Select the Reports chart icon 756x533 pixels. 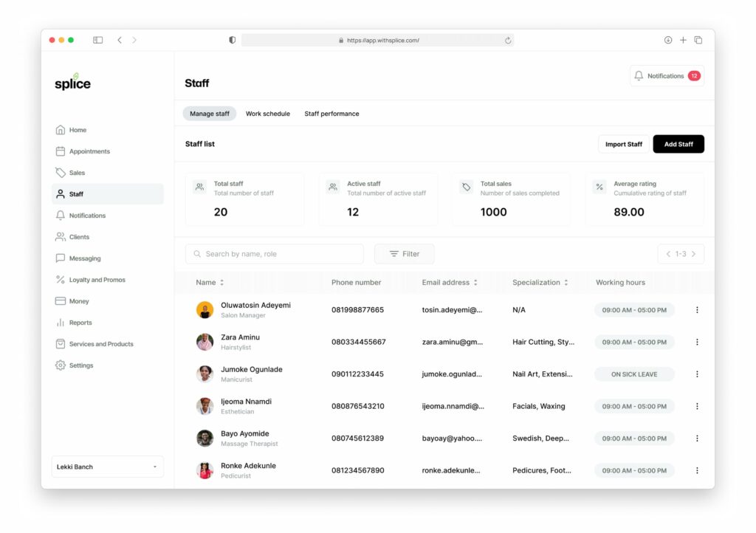61,322
